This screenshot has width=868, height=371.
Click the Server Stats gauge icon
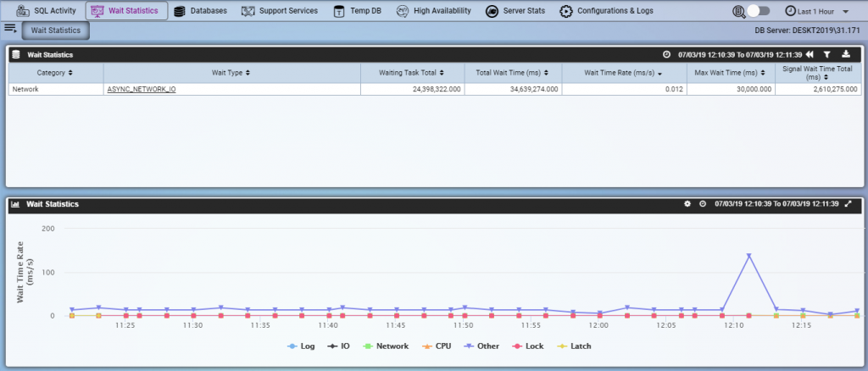coord(492,11)
